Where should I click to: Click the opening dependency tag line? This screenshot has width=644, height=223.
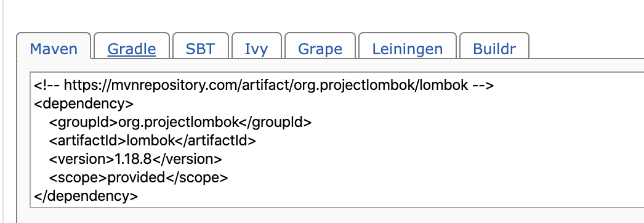83,103
